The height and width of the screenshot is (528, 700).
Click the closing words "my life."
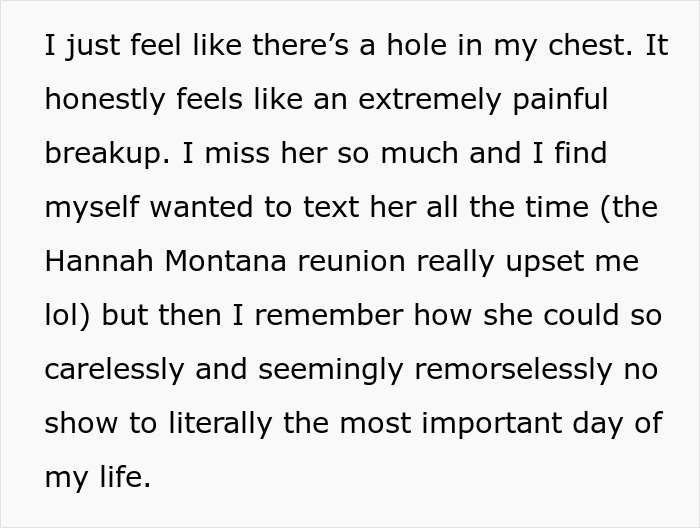click(97, 479)
